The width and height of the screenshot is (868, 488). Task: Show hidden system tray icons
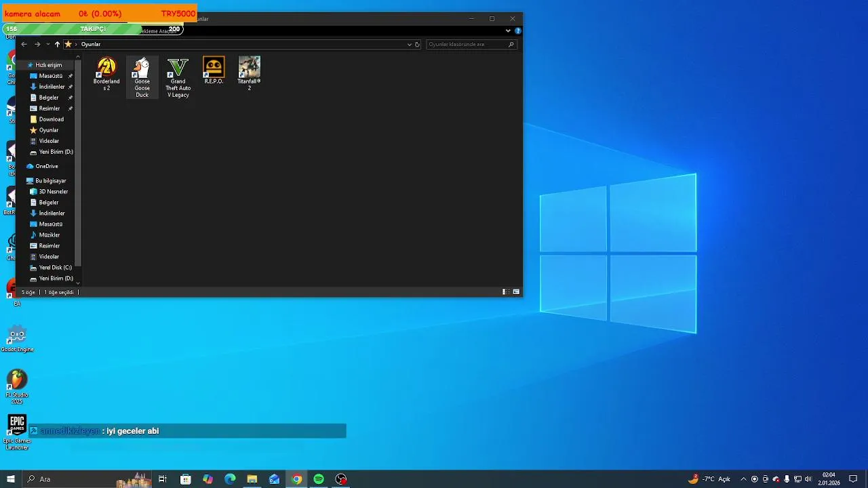point(743,479)
